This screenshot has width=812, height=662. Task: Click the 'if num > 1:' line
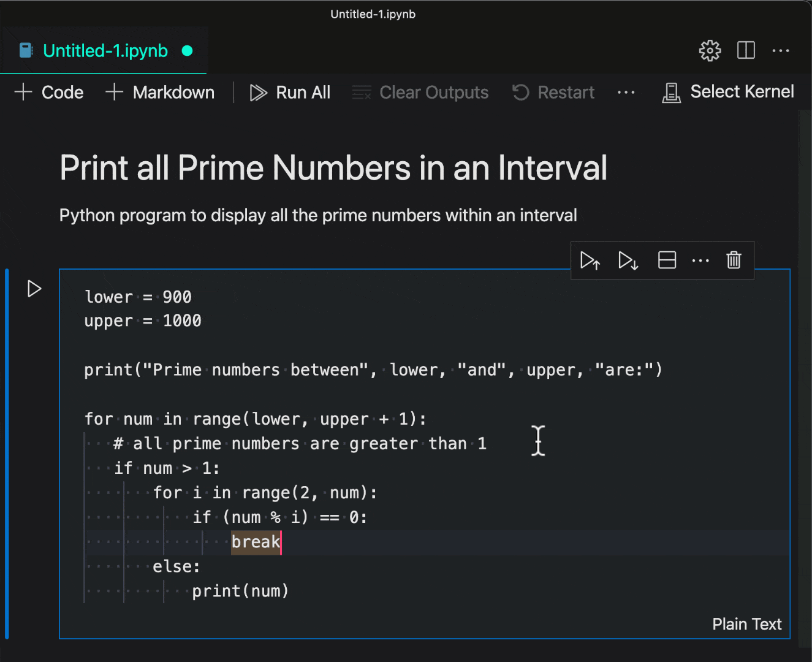click(167, 468)
